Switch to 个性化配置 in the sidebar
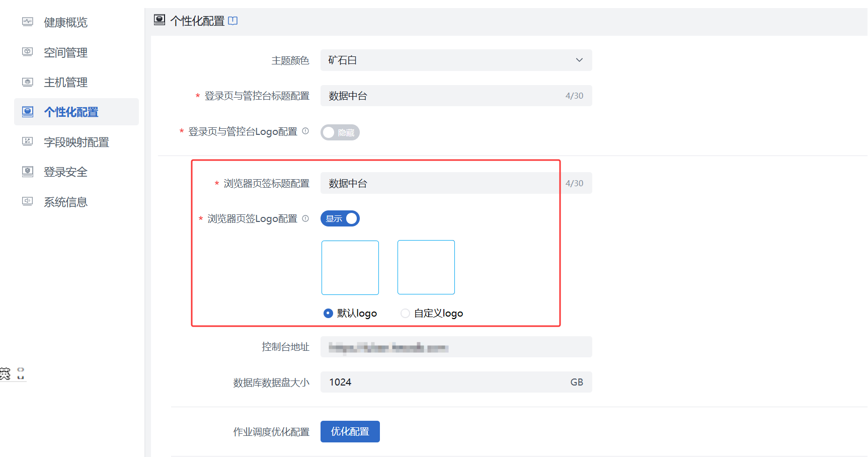 click(x=70, y=112)
